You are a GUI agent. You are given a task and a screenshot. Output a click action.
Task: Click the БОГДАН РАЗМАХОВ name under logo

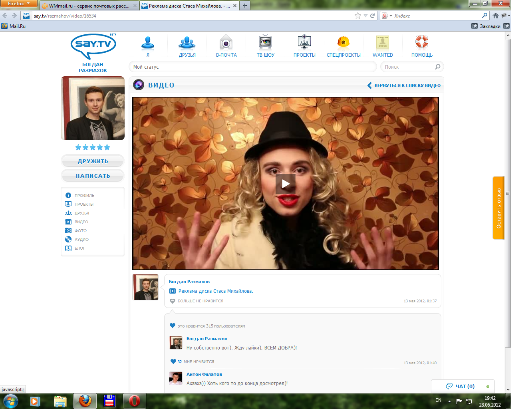(93, 68)
